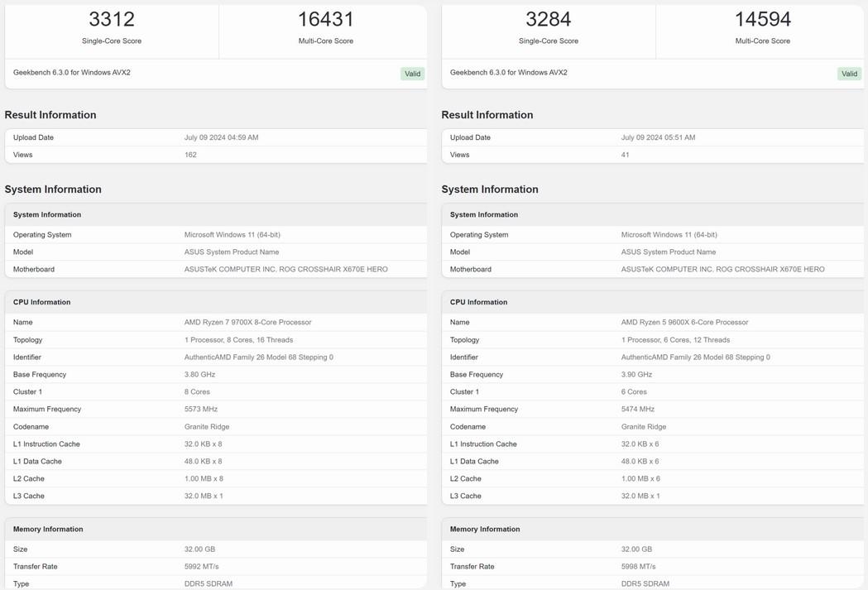
Task: Click the Valid badge in the right result
Action: pyautogui.click(x=849, y=74)
